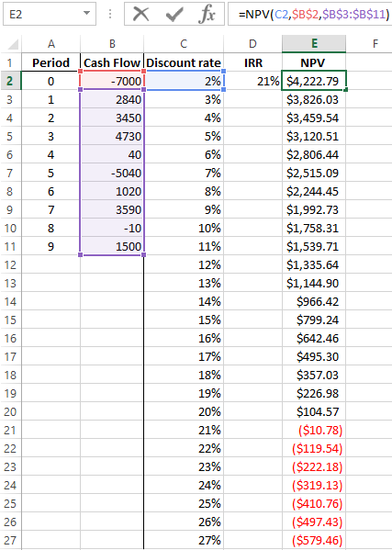The height and width of the screenshot is (550, 392).
Task: Confirm the formula with the checkmark icon
Action: (174, 14)
